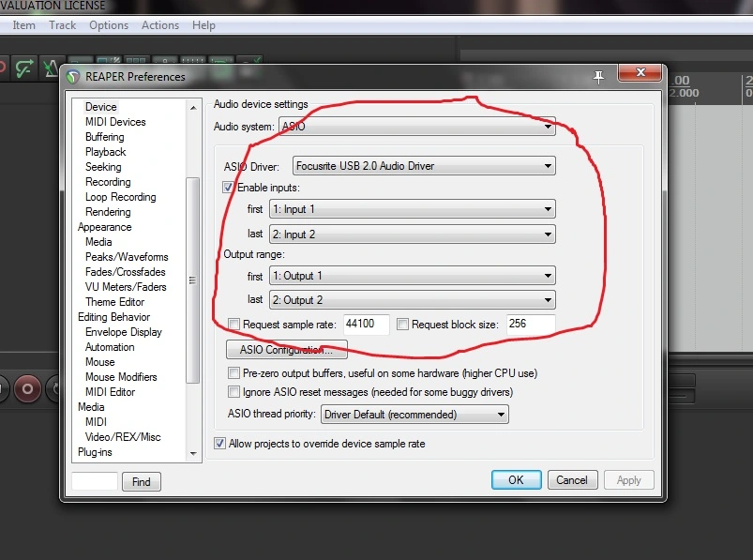Select VU Meters/Faders in the preferences tree
This screenshot has height=560, width=753.
[126, 287]
